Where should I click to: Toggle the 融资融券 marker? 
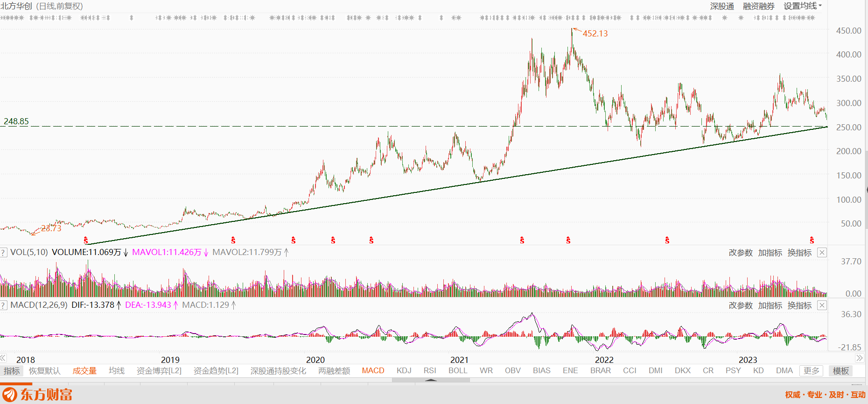click(x=759, y=6)
